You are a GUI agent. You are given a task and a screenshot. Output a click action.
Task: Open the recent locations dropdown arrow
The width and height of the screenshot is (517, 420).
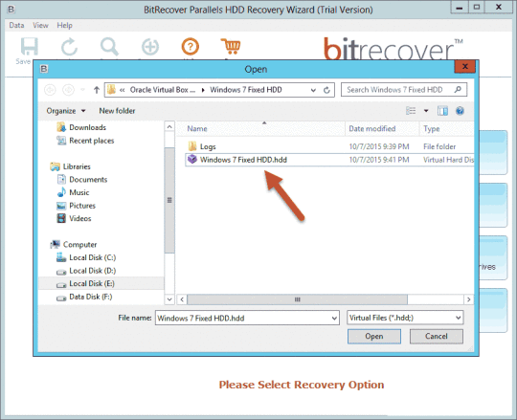pos(82,90)
